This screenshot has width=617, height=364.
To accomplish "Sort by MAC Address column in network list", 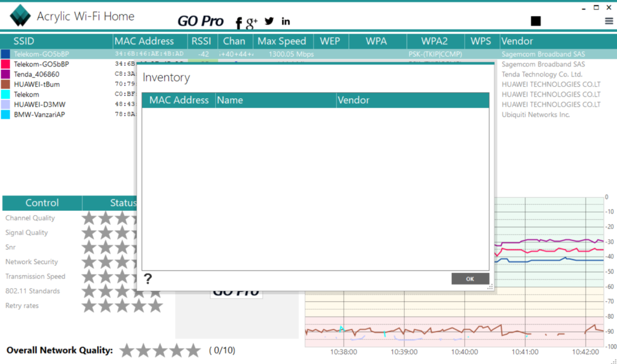I will 150,41.
